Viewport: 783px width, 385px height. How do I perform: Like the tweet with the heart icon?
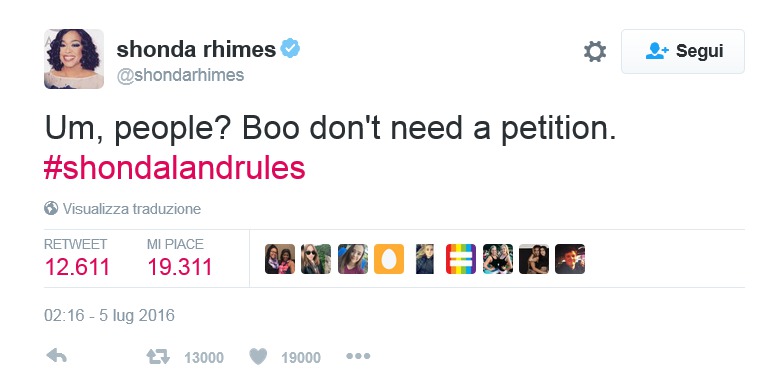pyautogui.click(x=258, y=357)
